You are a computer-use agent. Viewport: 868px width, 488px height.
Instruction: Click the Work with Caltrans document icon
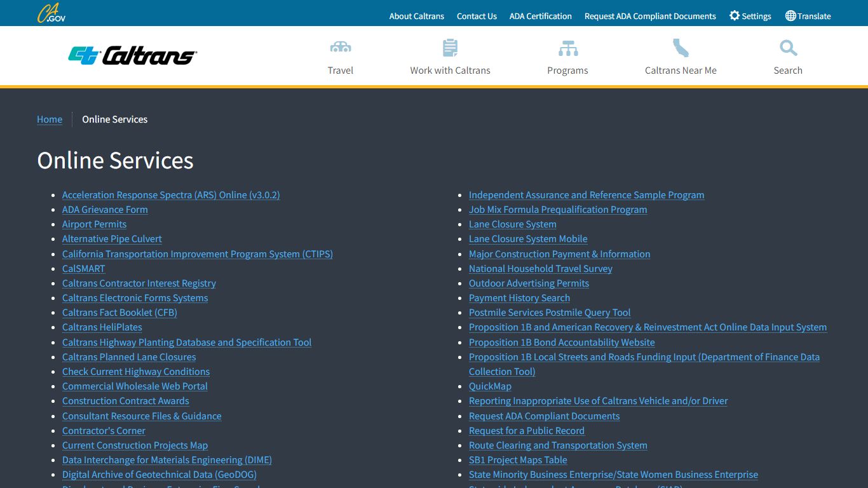tap(450, 48)
